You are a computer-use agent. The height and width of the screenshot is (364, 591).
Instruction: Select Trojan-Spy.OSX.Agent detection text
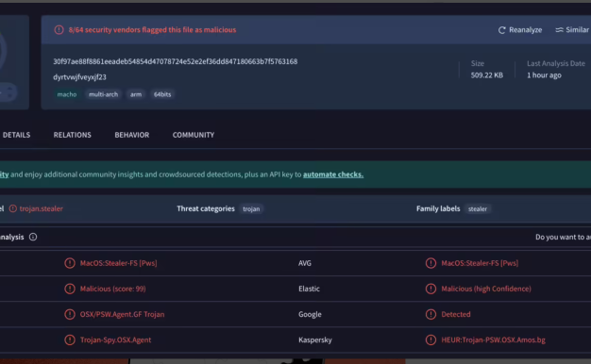[115, 339]
